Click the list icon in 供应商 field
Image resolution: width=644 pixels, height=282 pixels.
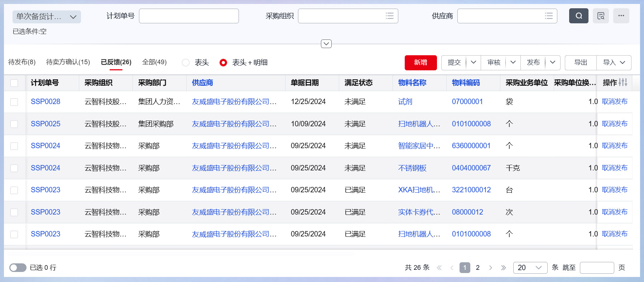tap(548, 16)
